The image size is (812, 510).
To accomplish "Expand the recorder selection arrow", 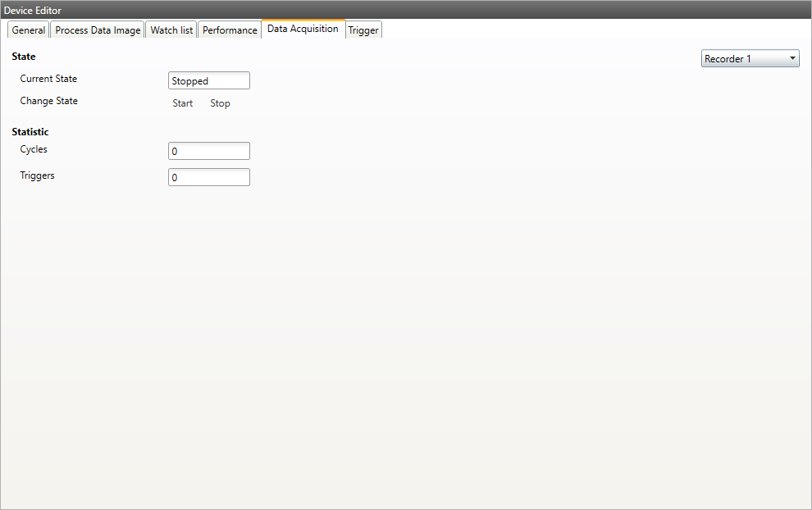I will 793,57.
